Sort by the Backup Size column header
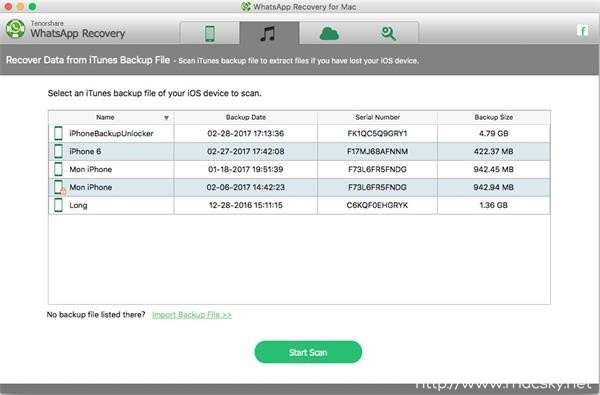This screenshot has height=395, width=600. [x=494, y=117]
